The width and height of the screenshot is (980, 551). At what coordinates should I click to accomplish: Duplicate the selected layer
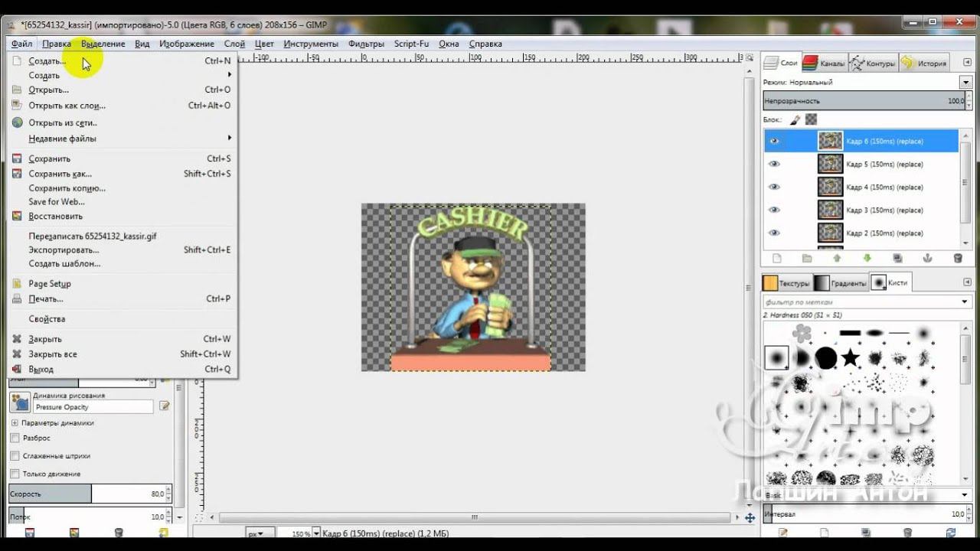click(897, 259)
